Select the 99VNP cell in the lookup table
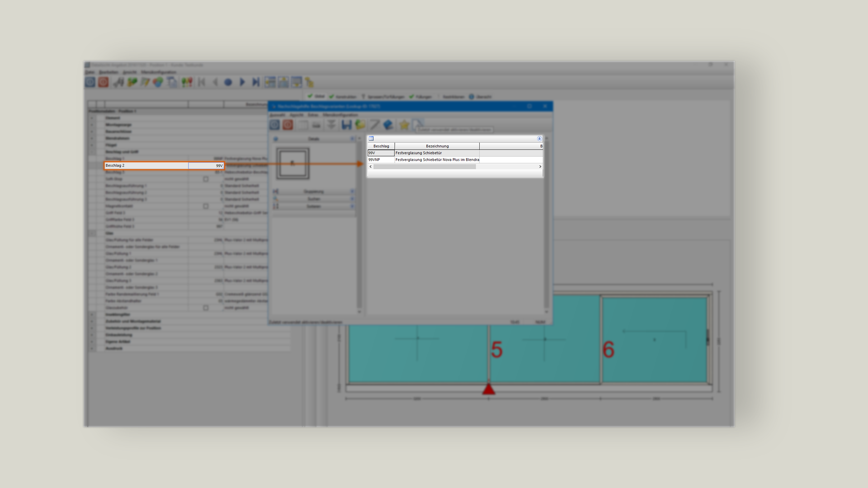The height and width of the screenshot is (488, 868). tap(381, 160)
